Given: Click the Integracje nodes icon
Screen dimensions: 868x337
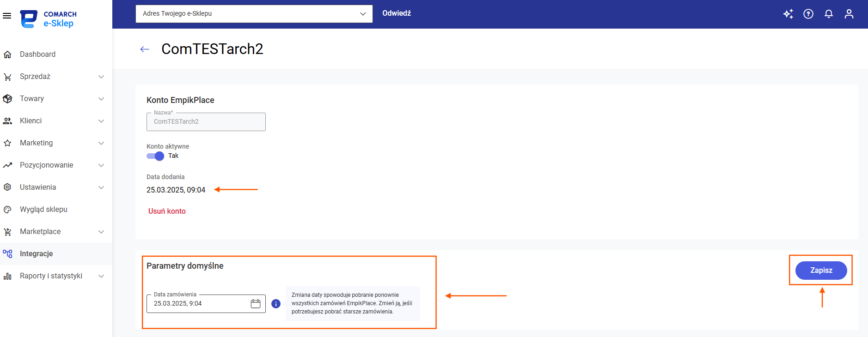Looking at the screenshot, I should pyautogui.click(x=7, y=254).
